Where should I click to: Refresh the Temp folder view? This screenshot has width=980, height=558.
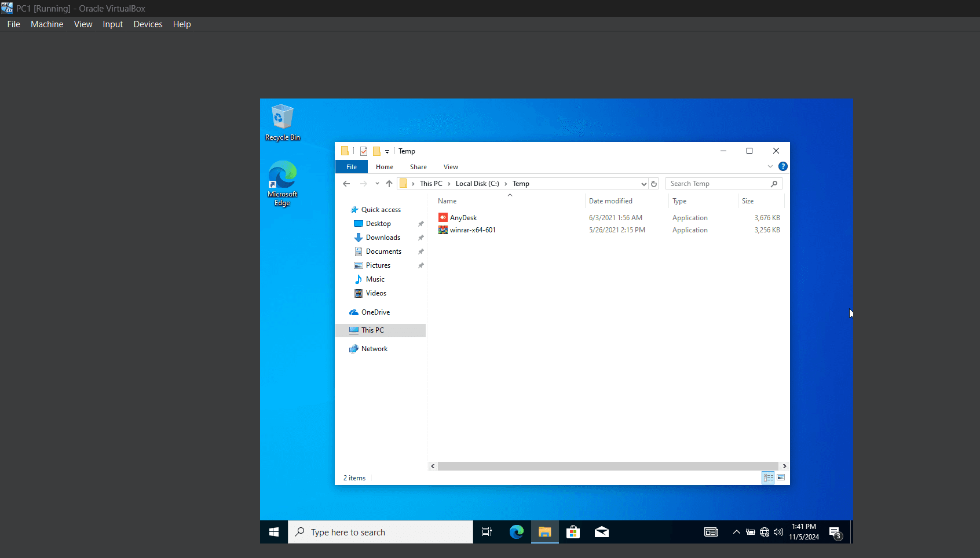coord(654,184)
